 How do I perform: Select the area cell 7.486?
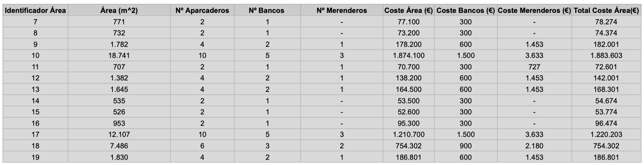[119, 146]
